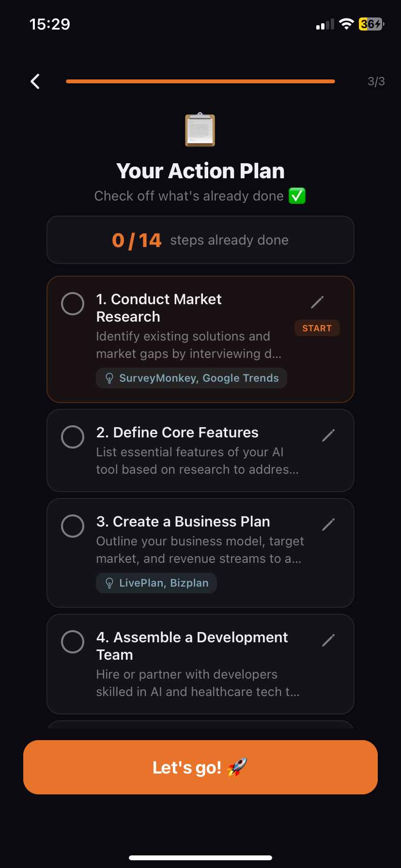Check off Conduct Market Research
Viewport: 401px width, 868px height.
coord(73,304)
